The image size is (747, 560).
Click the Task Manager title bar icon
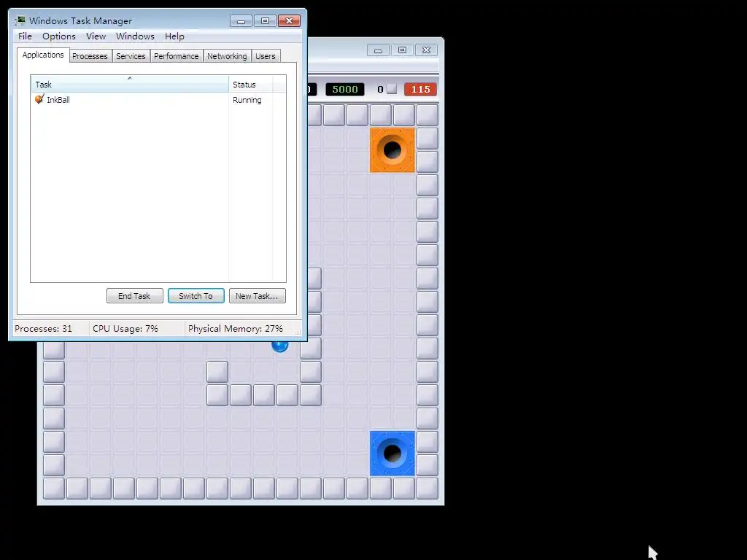click(20, 20)
